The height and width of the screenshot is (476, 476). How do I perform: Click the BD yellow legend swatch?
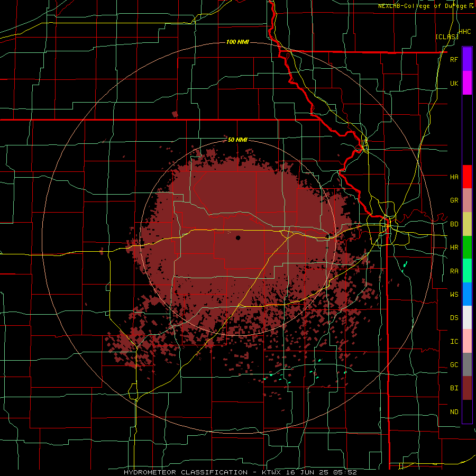(x=467, y=224)
